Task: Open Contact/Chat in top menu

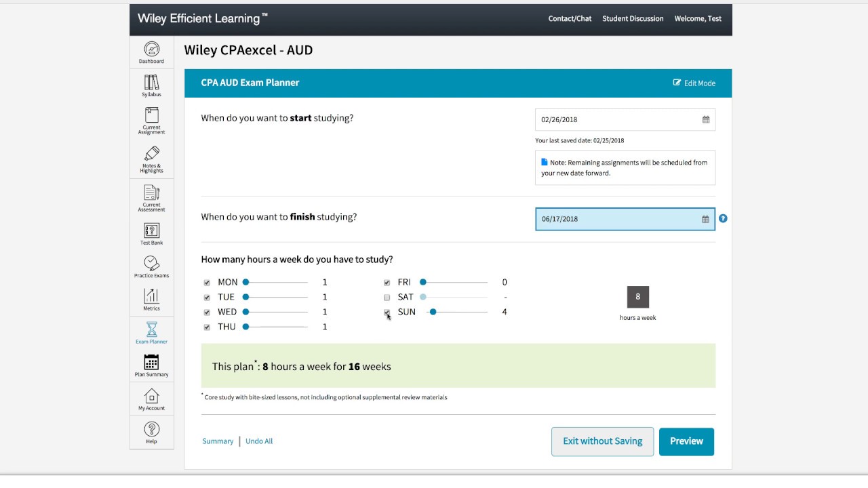Action: [570, 19]
